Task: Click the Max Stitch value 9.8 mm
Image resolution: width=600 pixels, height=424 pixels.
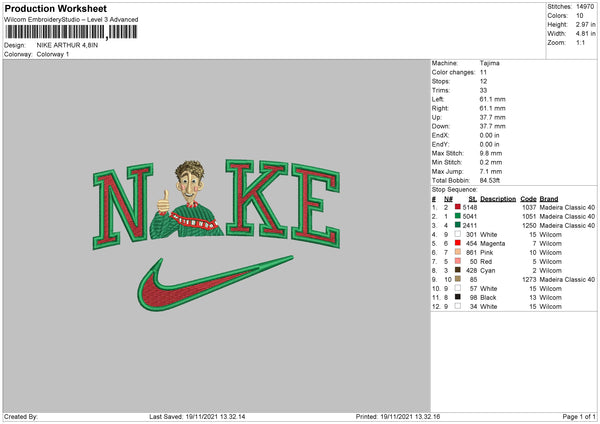Action: 491,153
